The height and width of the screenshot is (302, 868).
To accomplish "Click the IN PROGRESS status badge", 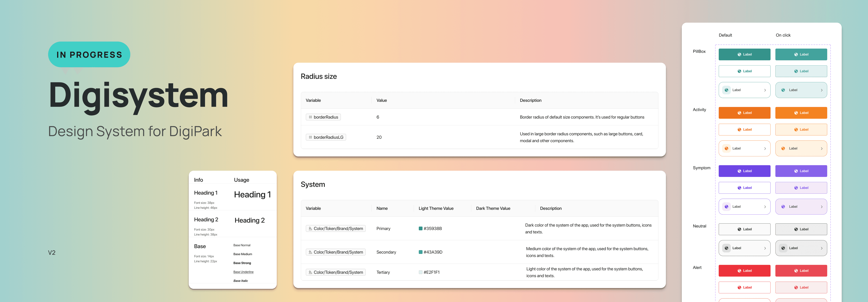I will pos(89,55).
